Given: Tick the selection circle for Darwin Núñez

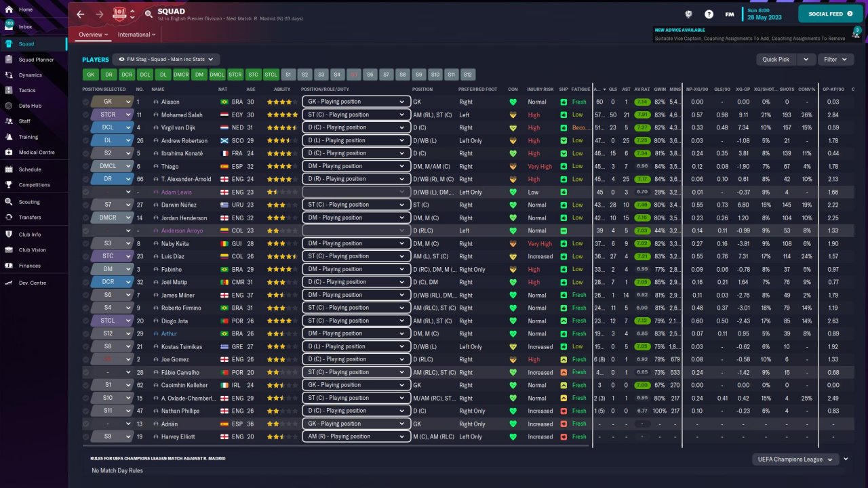Looking at the screenshot, I should (x=86, y=205).
